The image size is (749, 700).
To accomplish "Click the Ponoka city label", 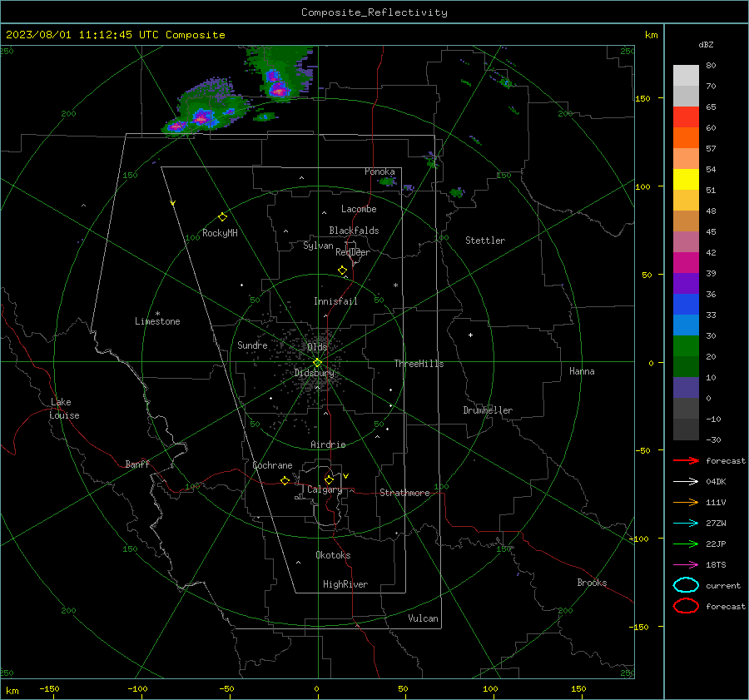I will click(379, 171).
